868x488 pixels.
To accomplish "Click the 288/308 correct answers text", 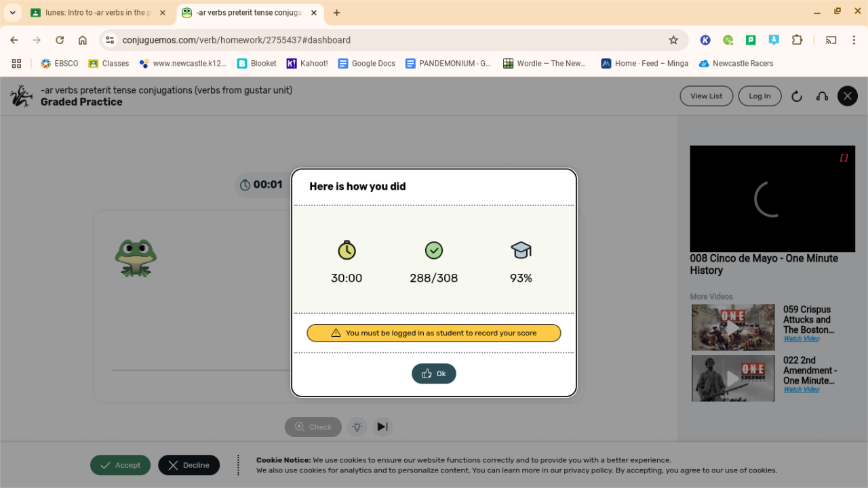I will coord(434,278).
